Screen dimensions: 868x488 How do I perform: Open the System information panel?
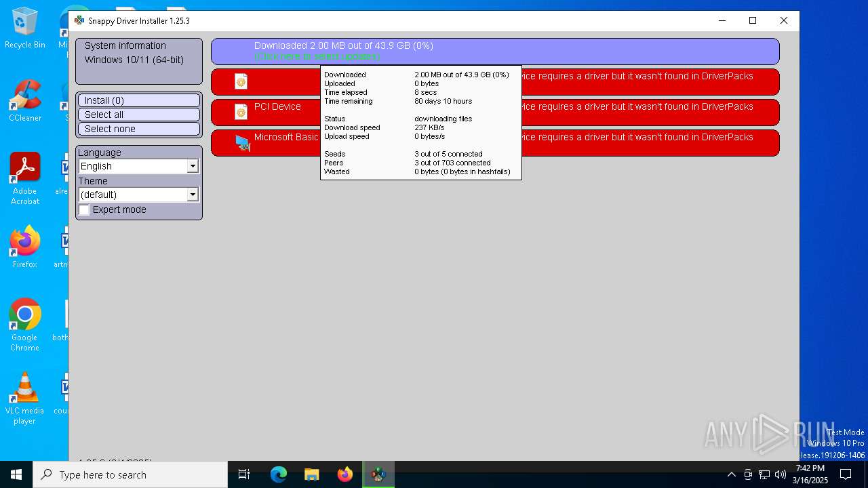(139, 61)
